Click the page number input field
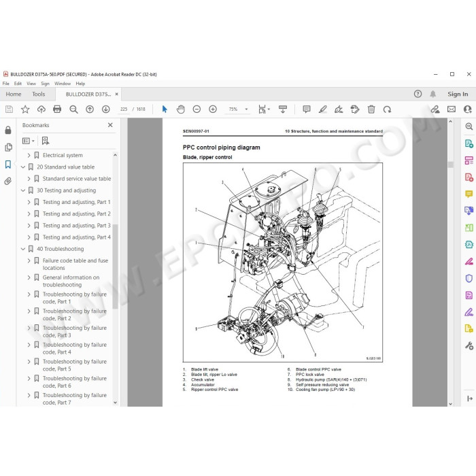Viewport: 476px width, 476px height. [124, 109]
